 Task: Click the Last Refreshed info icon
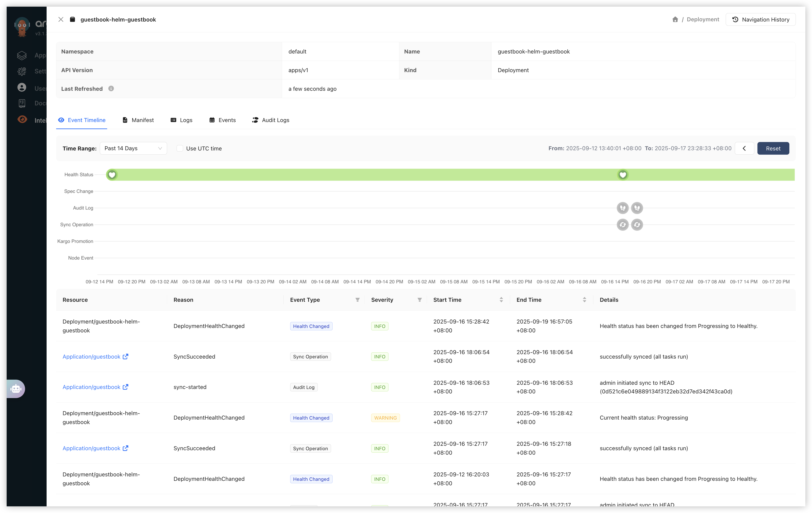(111, 89)
